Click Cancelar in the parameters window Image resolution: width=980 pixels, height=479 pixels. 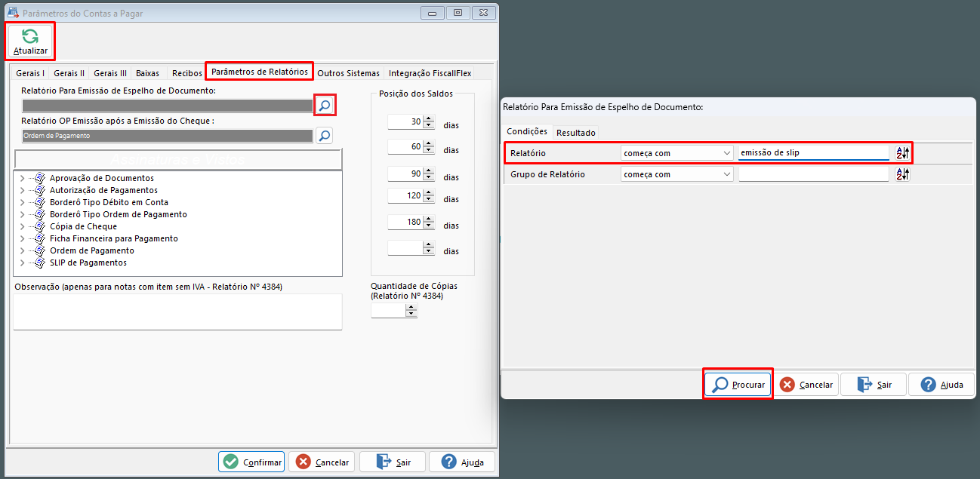[x=322, y=462]
